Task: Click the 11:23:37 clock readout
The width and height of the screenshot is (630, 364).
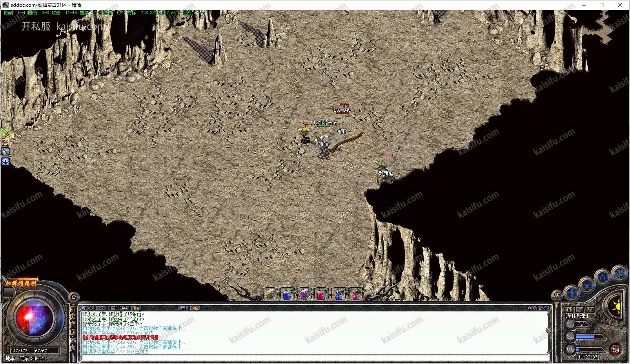Action: click(588, 357)
